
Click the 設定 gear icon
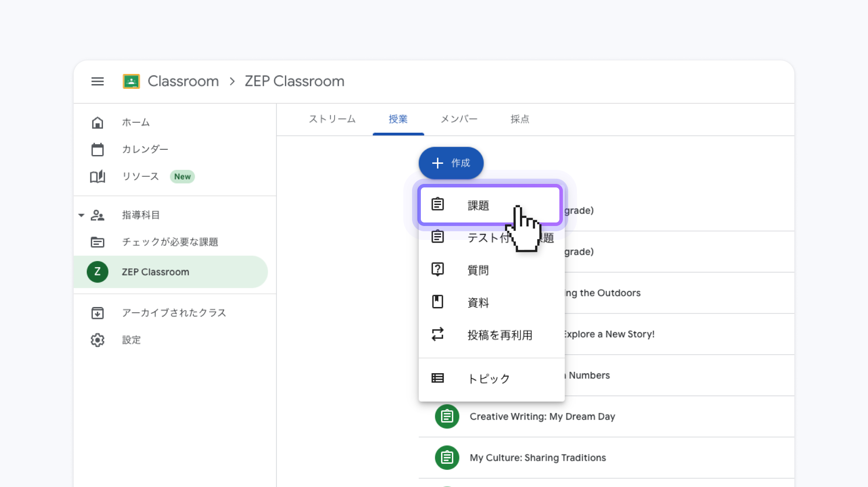(97, 340)
